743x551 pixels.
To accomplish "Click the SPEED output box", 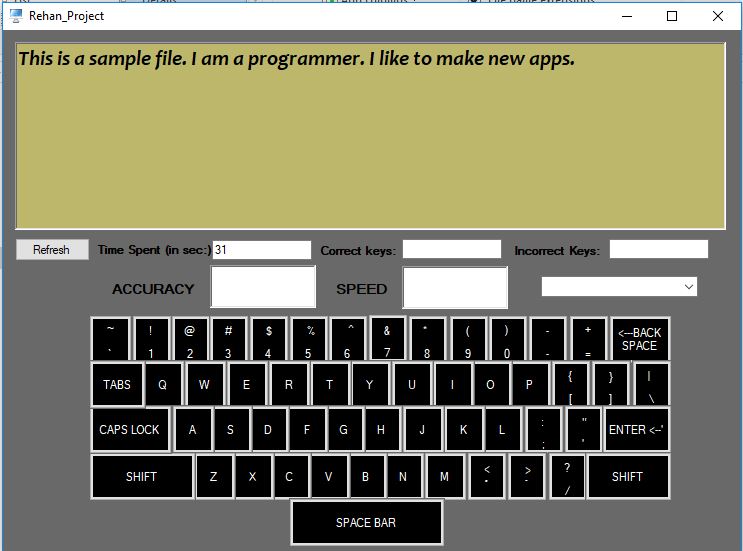I will (x=455, y=288).
